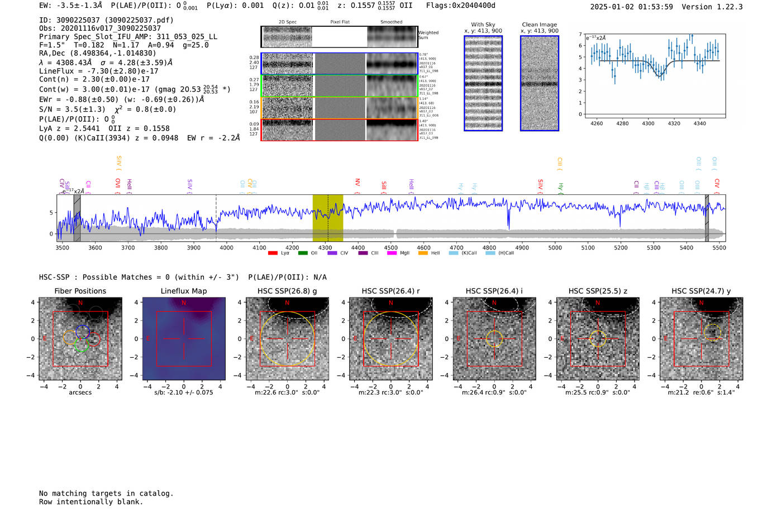Click the '2025-01-02 01:53:59' timestamp
This screenshot has width=782, height=532.
(x=632, y=7)
